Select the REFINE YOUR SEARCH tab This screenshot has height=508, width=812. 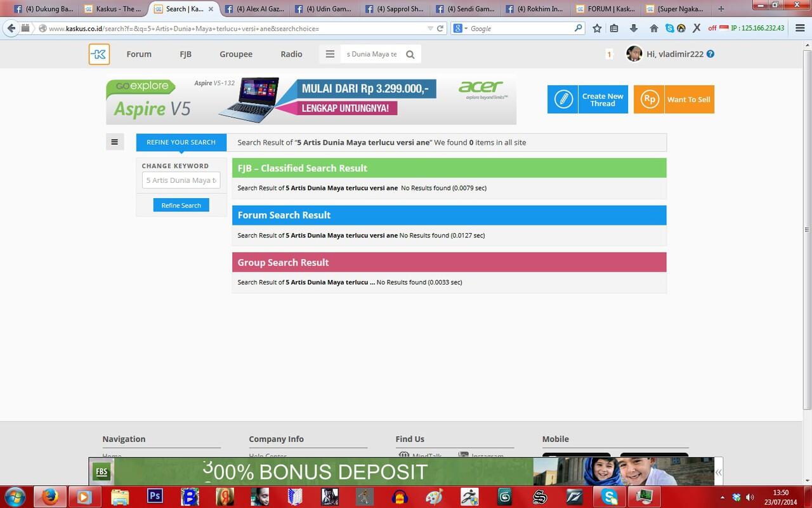(x=181, y=142)
